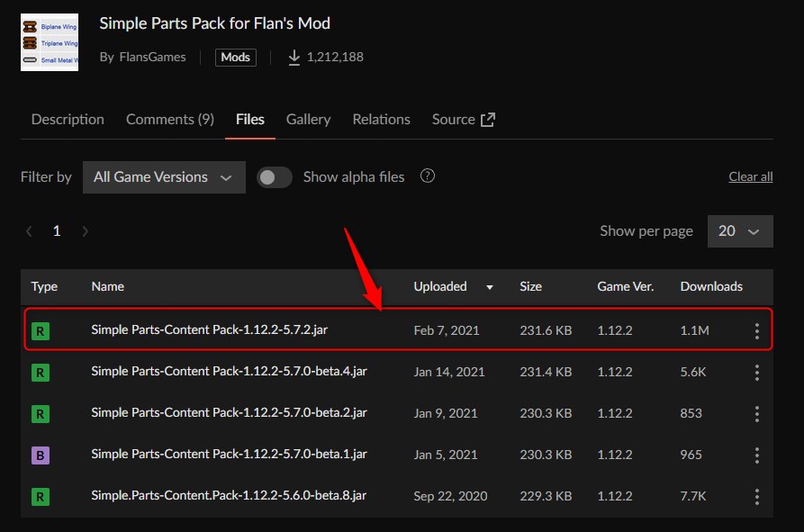
Task: Open the All Game Versions filter dropdown
Action: coord(164,177)
